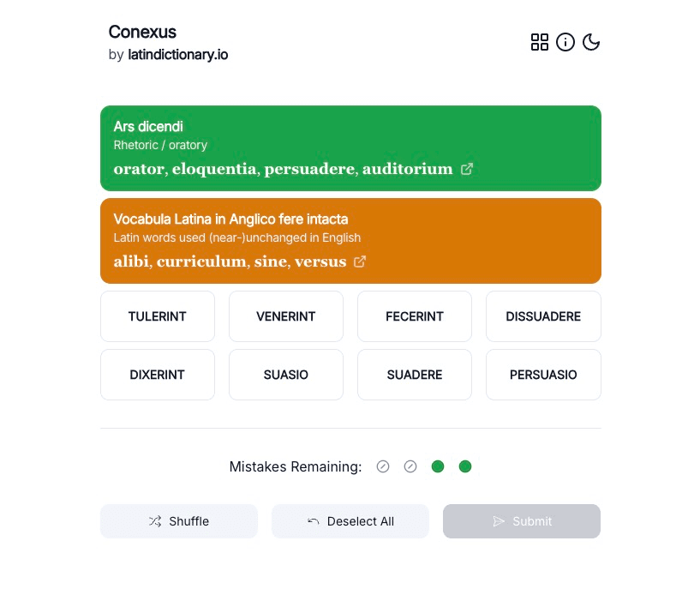
Task: Select the SUADERE word tile
Action: 415,375
